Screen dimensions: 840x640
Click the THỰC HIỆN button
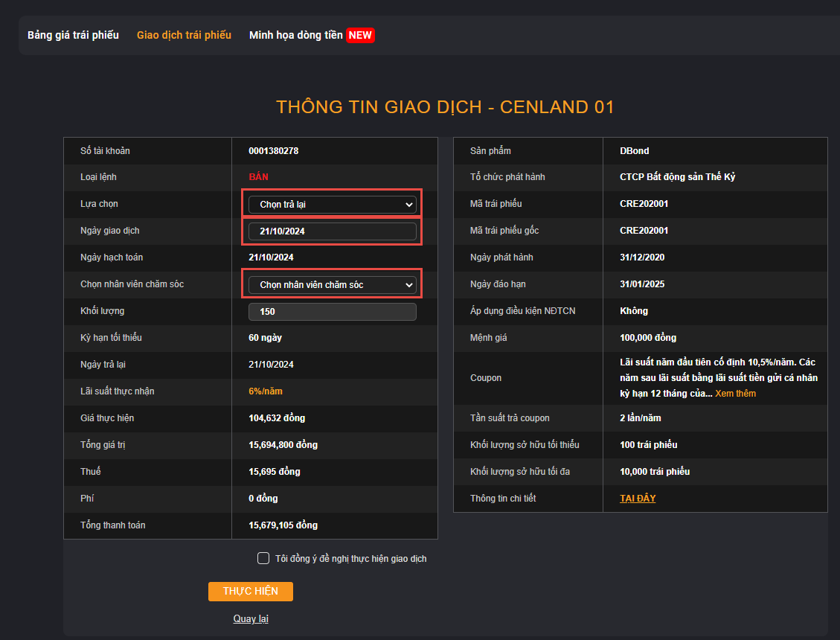click(x=251, y=591)
